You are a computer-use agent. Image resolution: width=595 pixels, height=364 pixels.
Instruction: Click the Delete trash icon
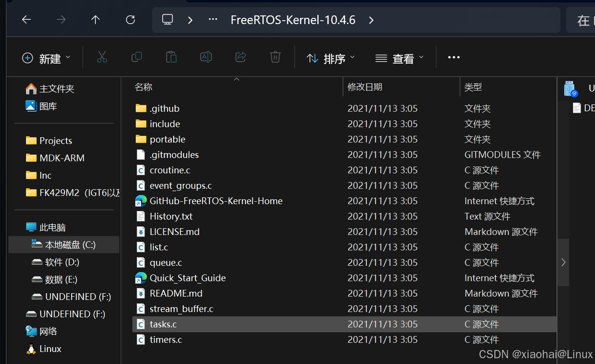click(x=275, y=57)
